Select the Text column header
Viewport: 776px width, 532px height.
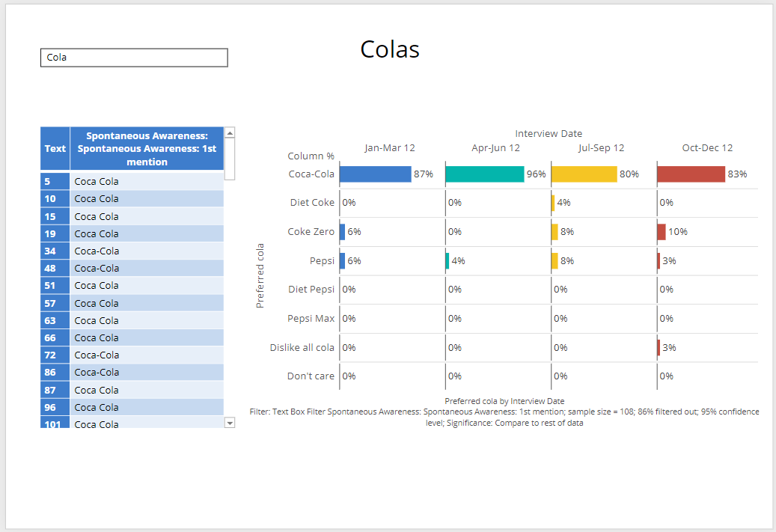coord(55,148)
